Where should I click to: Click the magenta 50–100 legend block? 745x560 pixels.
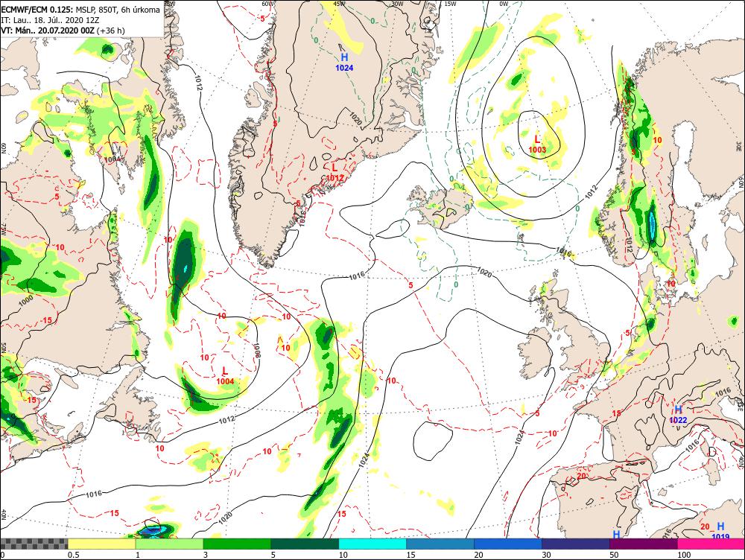pos(644,544)
